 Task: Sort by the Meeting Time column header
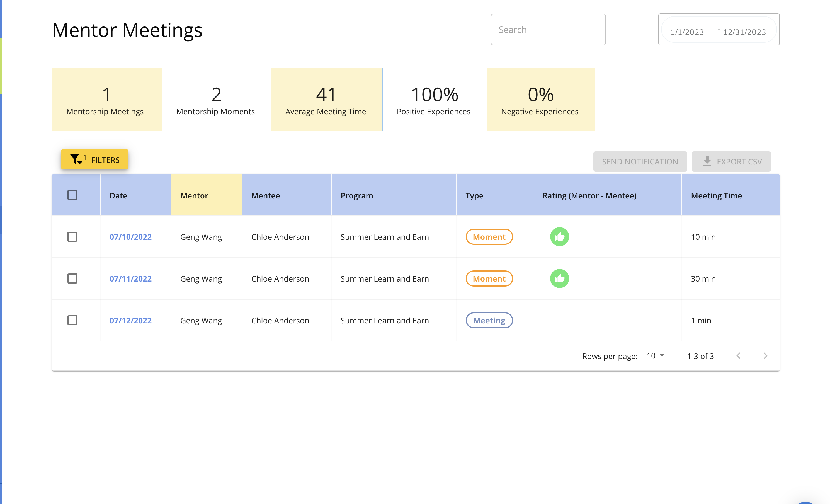pos(716,196)
